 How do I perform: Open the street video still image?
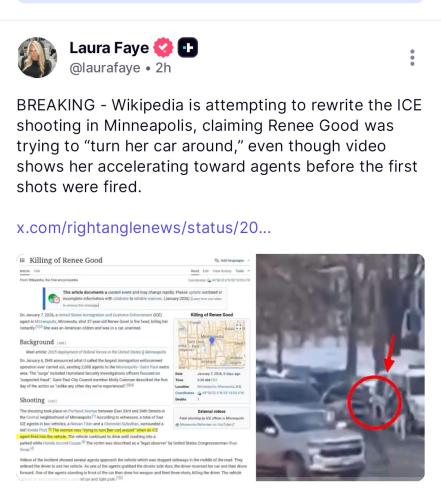340,367
